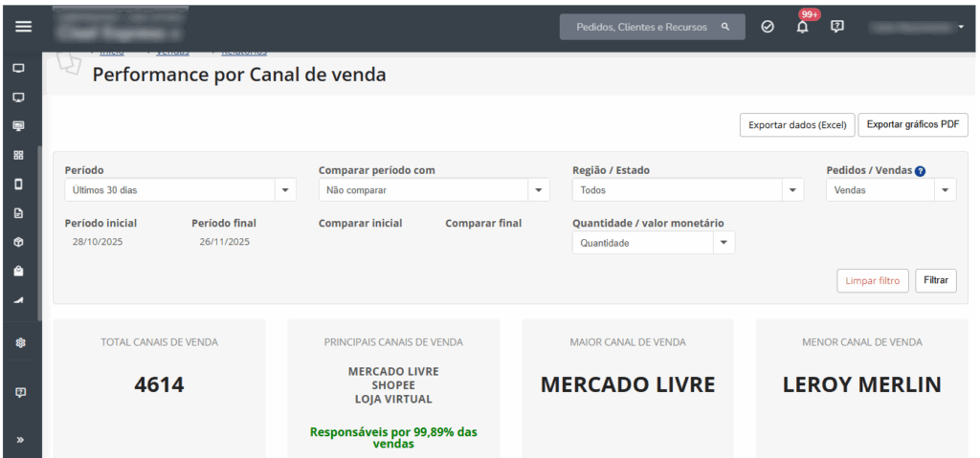Viewport: 980px width, 458px height.
Task: Click the mobile phone sidebar icon
Action: 18,184
